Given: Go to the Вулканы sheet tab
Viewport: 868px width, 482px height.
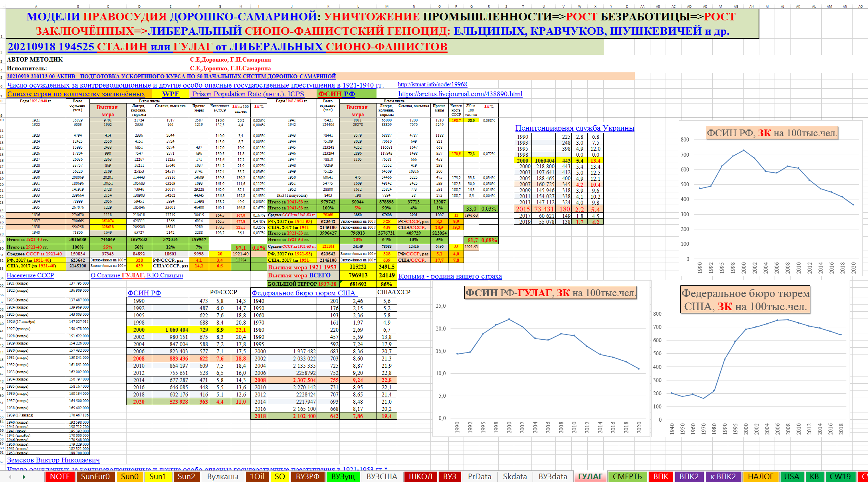Looking at the screenshot, I should click(222, 476).
